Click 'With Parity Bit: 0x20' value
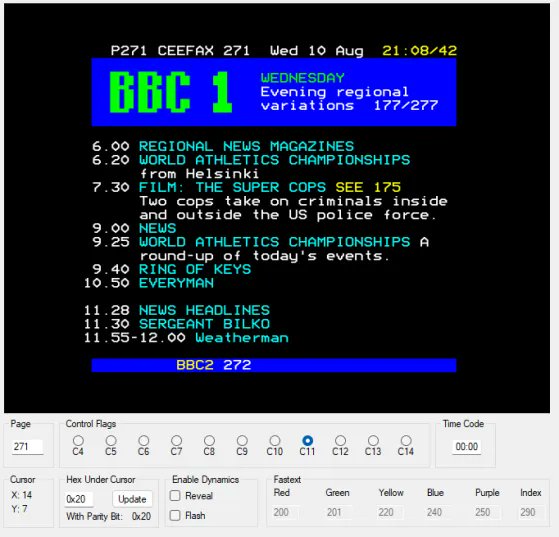 pyautogui.click(x=141, y=516)
